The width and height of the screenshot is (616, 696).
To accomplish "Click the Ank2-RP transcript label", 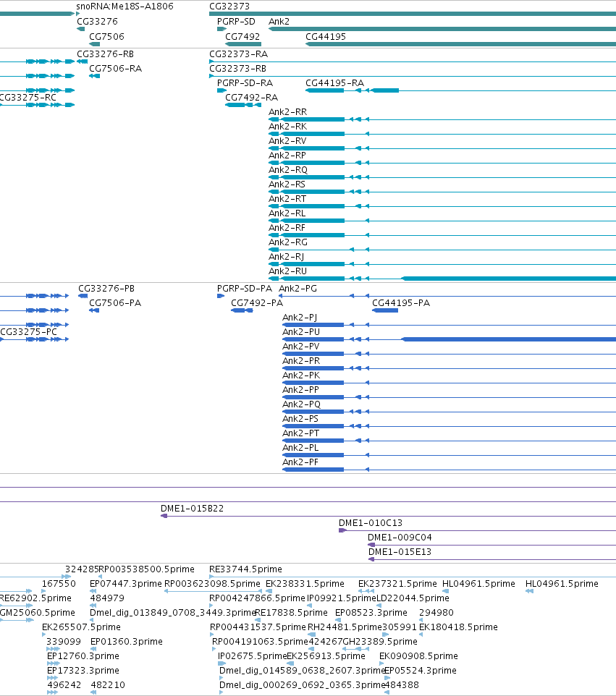I will coord(287,156).
